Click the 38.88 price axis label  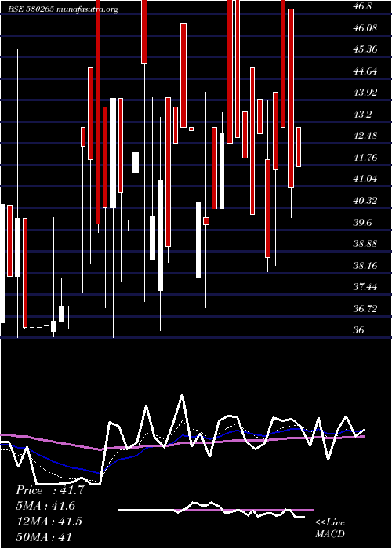point(365,243)
